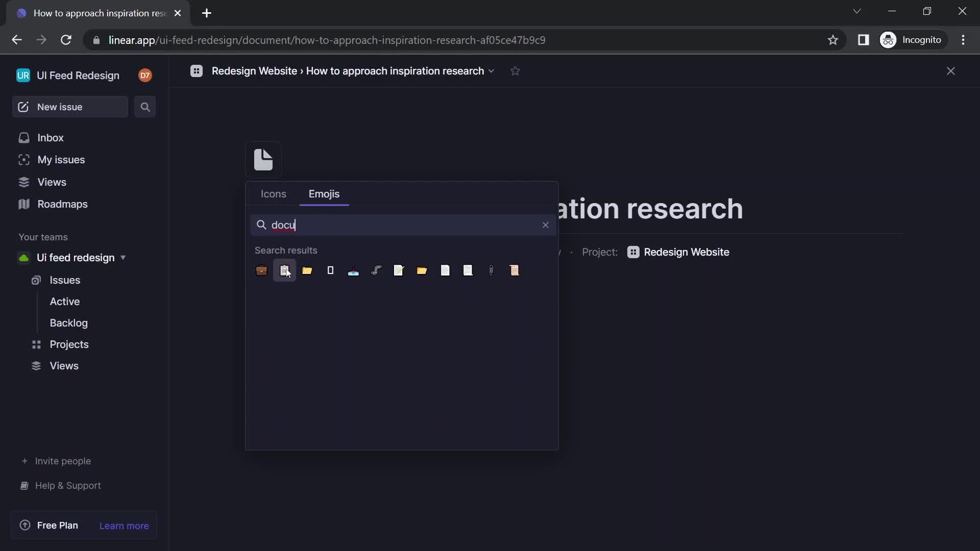
Task: Select the yellow folder emoji
Action: click(308, 270)
